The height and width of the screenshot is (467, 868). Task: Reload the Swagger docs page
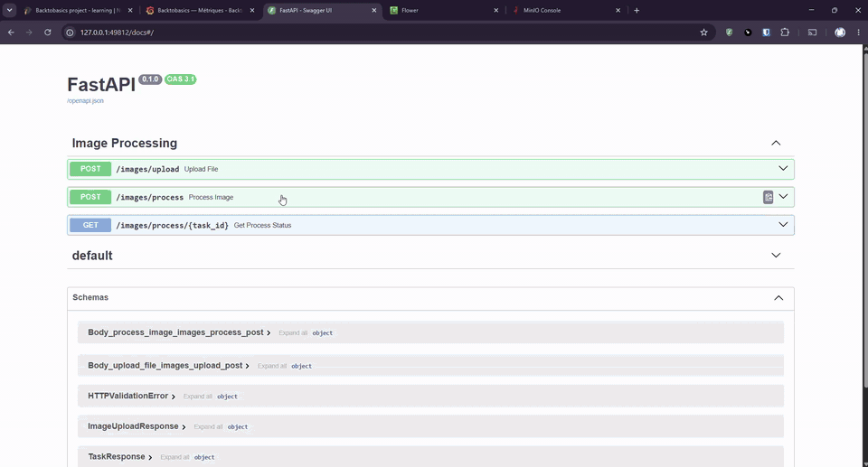click(48, 33)
